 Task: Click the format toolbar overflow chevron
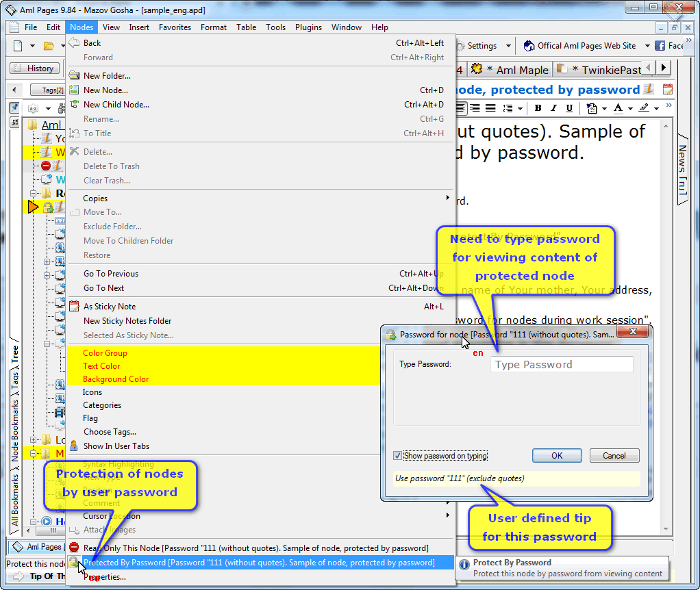click(x=668, y=105)
